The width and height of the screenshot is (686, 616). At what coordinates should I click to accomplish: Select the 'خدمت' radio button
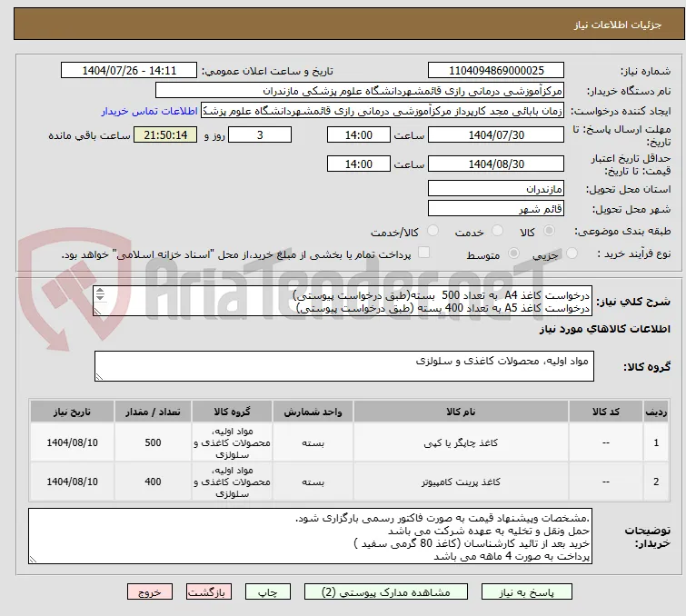[497, 231]
